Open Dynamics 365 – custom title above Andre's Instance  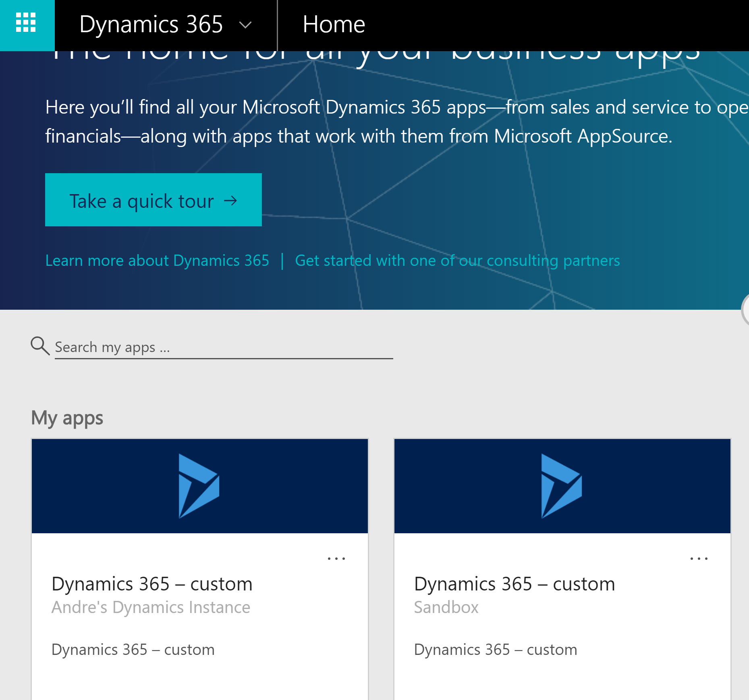click(x=152, y=584)
